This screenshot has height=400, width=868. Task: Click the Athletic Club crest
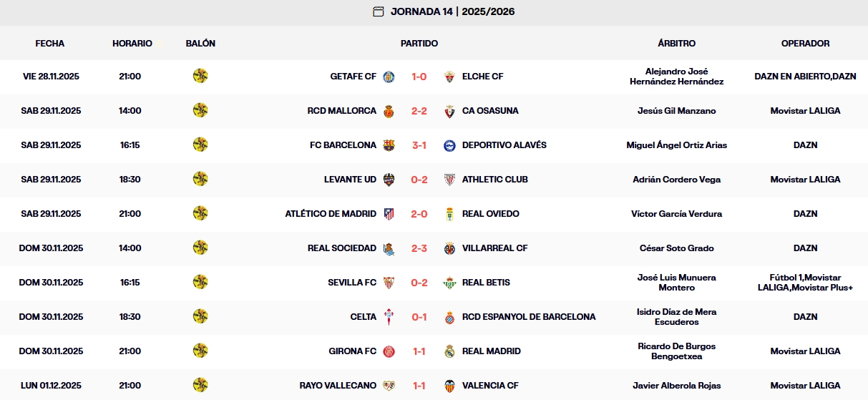[x=449, y=180]
